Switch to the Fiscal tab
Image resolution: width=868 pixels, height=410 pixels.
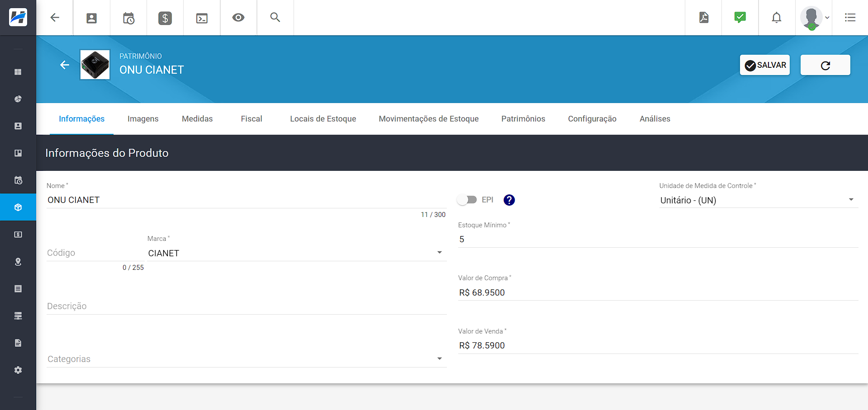[251, 119]
